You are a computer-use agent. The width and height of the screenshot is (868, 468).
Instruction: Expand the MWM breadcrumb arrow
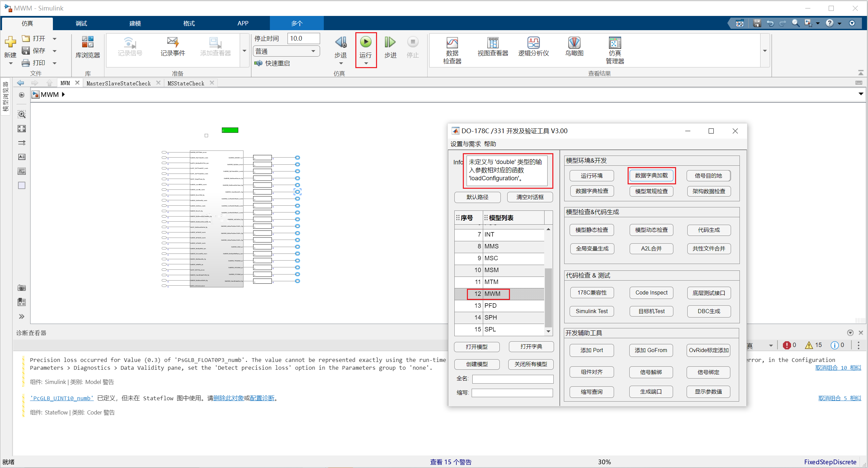tap(63, 95)
